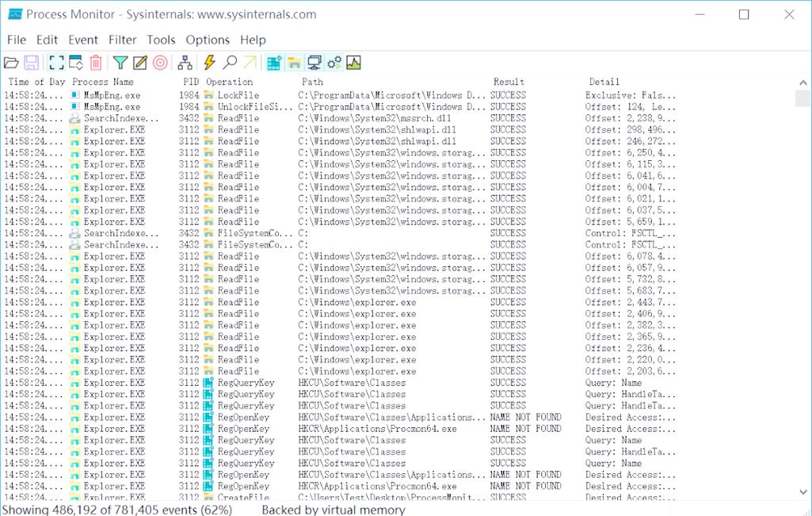Screen dimensions: 812x516
Task: Open the Find search tool
Action: point(229,62)
